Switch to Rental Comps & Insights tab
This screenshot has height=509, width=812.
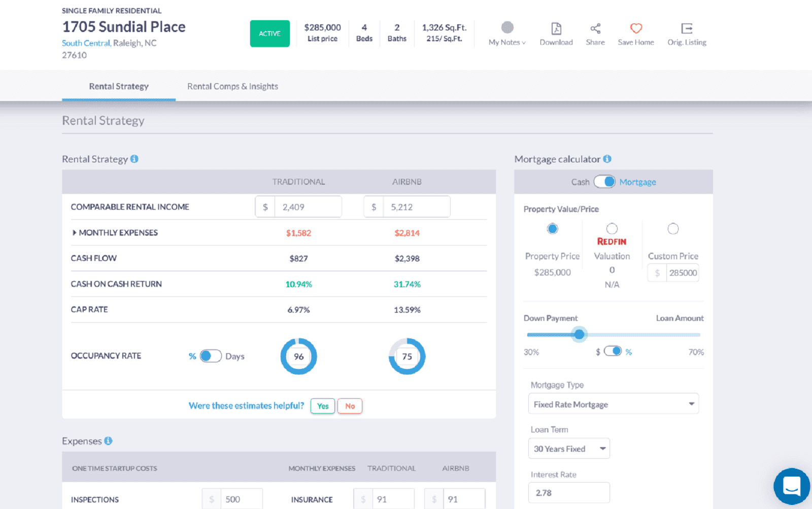coord(232,86)
